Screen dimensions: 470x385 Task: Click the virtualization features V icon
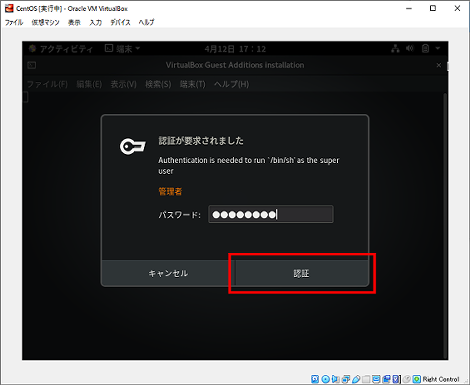(x=396, y=379)
